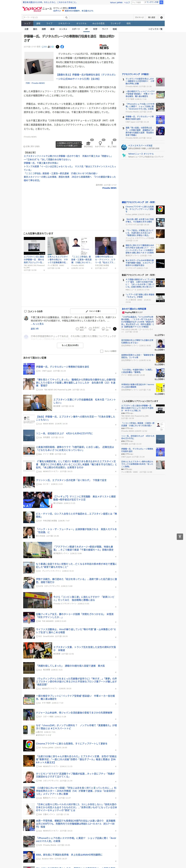React with わかりやすい lightbulb icon
Viewport: 186px width, 868px height.
click(x=100, y=143)
